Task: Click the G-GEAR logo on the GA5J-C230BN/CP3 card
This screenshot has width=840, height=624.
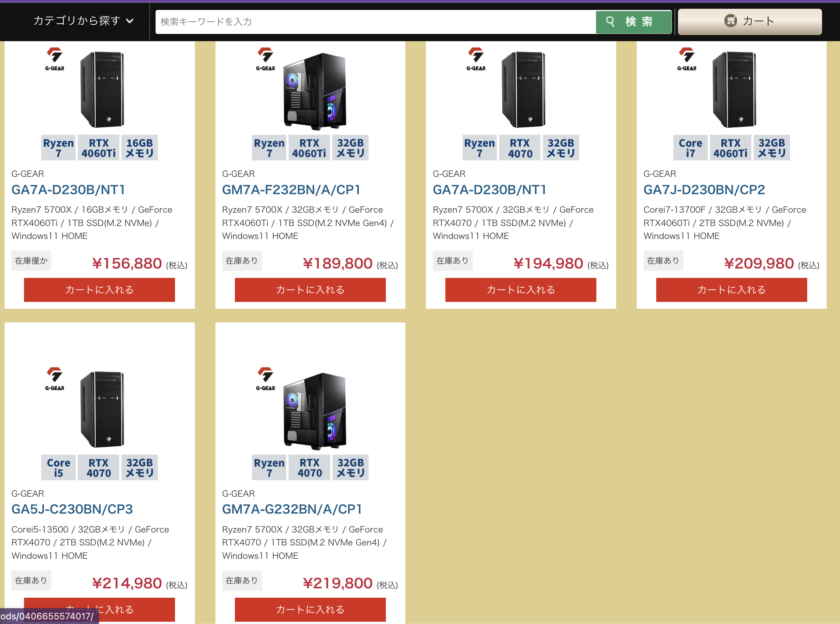Action: tap(55, 379)
